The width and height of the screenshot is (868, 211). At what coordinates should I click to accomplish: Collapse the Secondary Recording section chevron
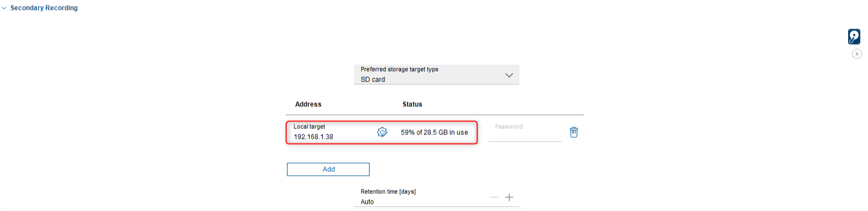point(4,8)
